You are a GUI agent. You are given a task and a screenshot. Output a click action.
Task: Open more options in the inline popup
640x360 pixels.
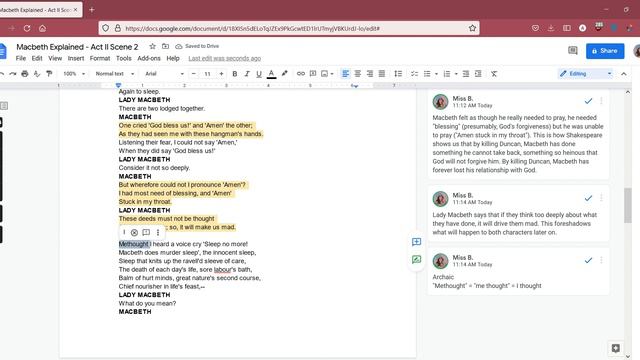158,233
